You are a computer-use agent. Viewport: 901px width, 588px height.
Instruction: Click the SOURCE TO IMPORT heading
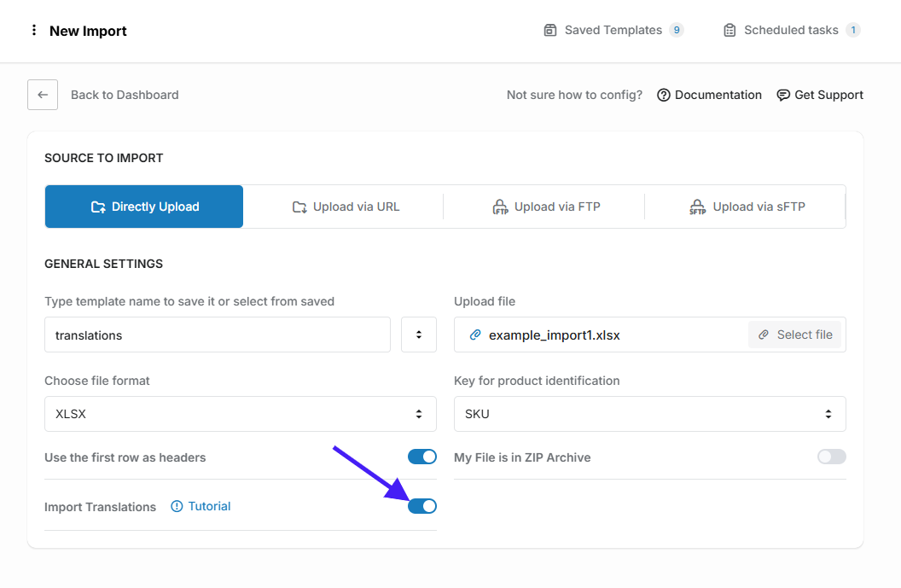(x=104, y=158)
